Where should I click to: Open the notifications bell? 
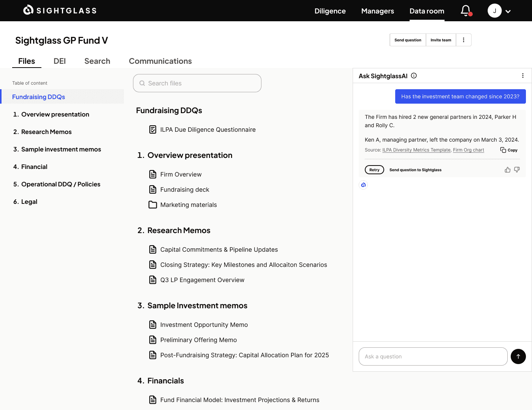tap(466, 11)
